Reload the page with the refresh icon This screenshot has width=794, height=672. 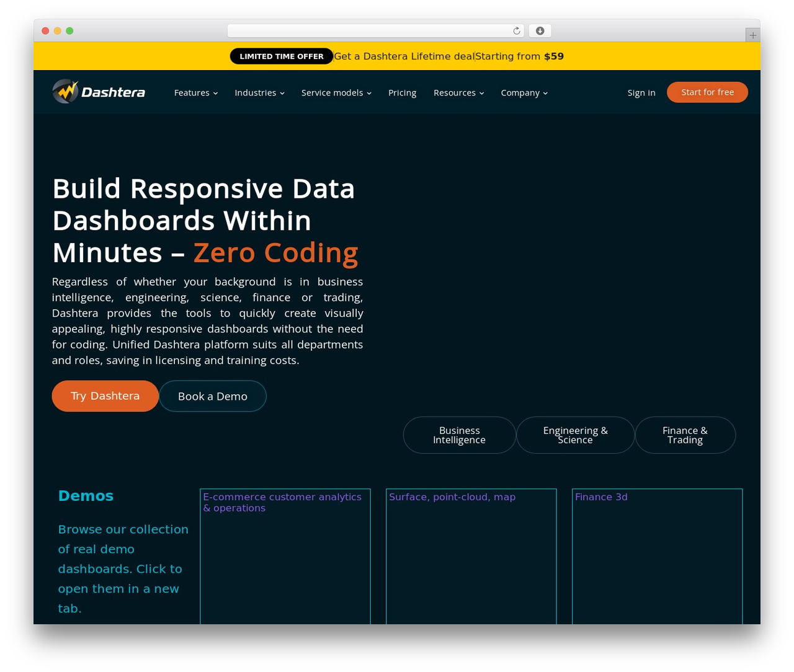(x=517, y=31)
